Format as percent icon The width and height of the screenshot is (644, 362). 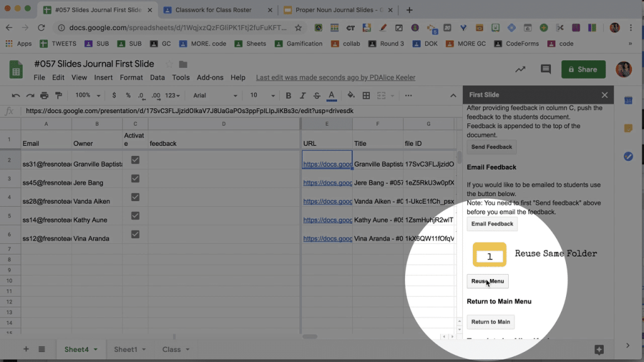pos(128,96)
